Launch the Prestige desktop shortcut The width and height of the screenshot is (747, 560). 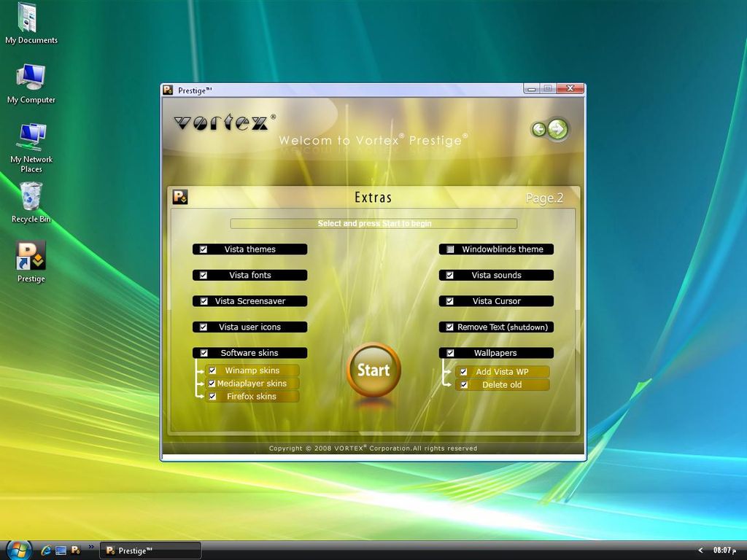[31, 262]
